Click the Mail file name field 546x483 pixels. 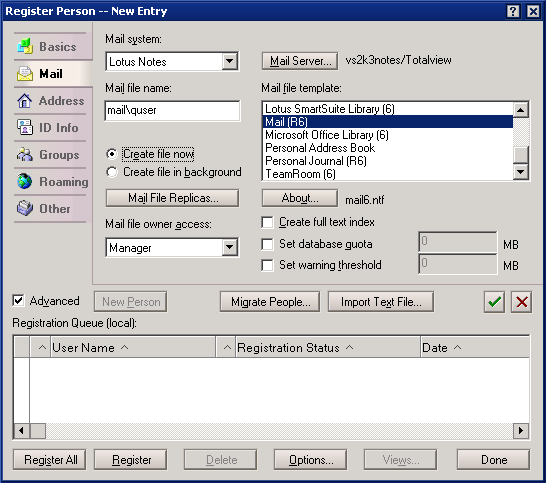coord(172,110)
